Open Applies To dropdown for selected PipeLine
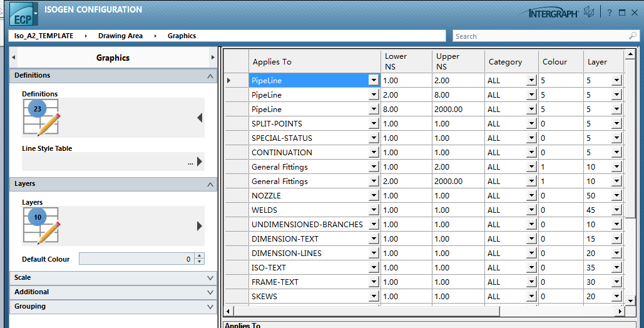 pyautogui.click(x=374, y=81)
